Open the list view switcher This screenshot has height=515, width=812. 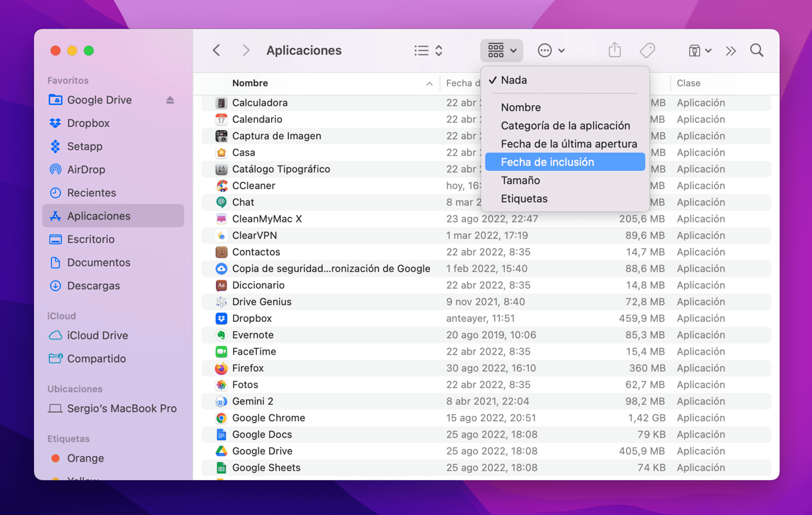pyautogui.click(x=428, y=51)
